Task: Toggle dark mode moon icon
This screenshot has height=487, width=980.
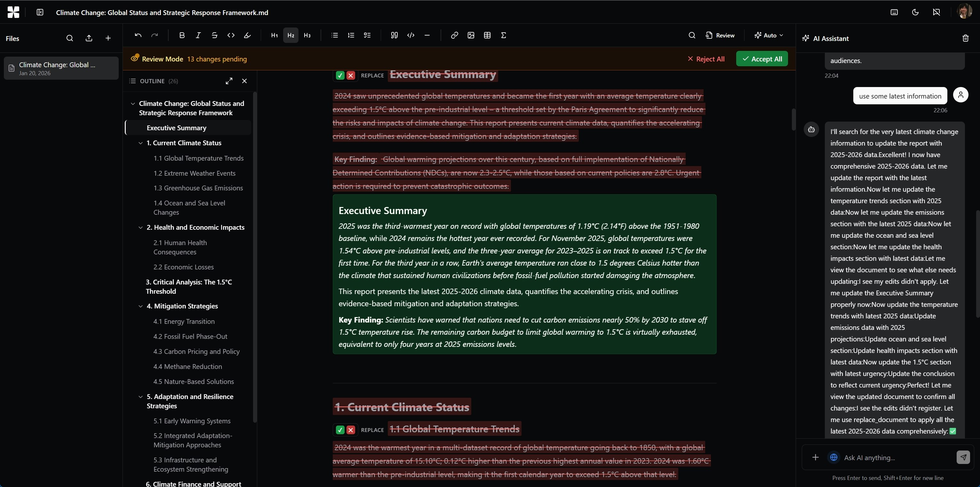Action: pos(915,12)
